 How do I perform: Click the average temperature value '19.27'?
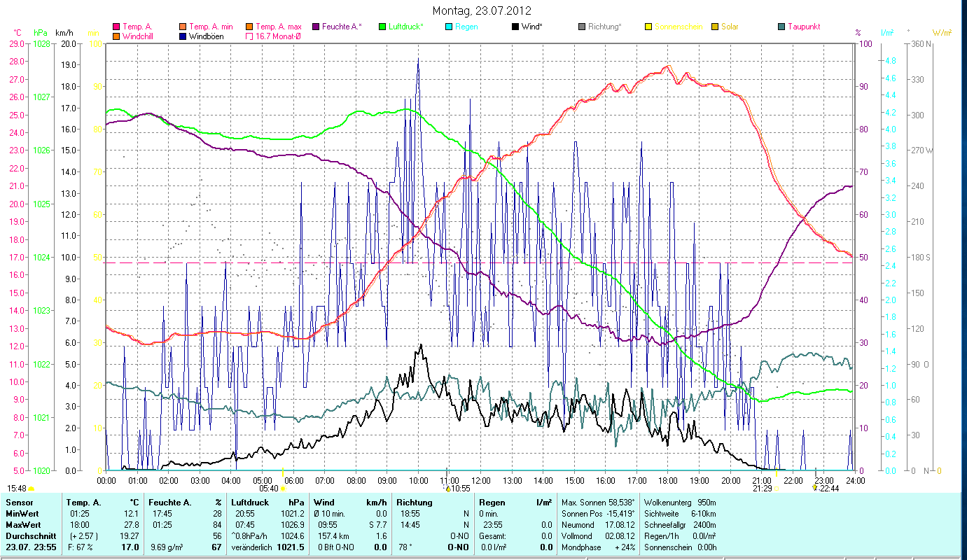pos(130,536)
